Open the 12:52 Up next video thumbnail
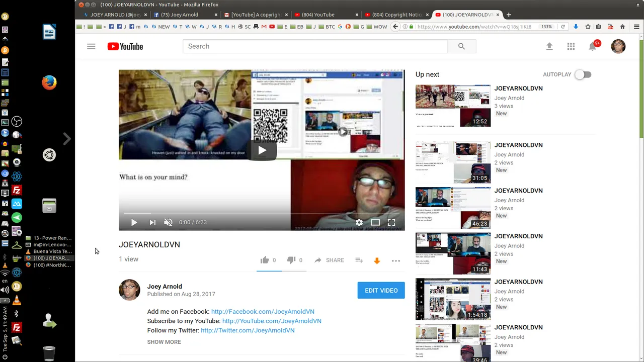Screen dimensions: 644x362 tap(453, 106)
